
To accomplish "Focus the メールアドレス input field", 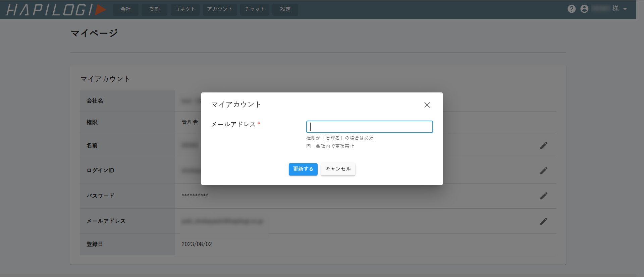I will (x=369, y=127).
